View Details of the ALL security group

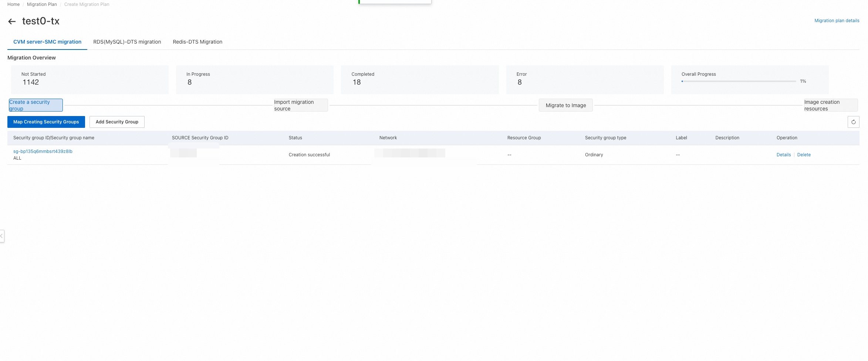[x=783, y=155]
